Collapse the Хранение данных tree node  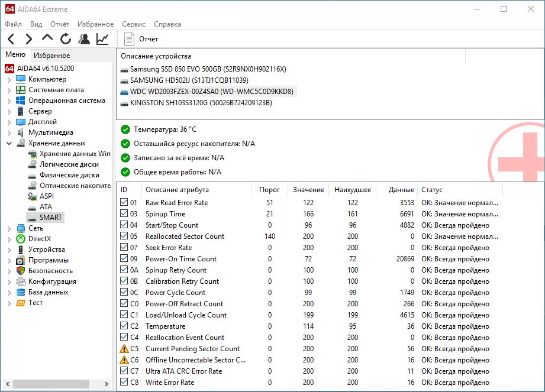[x=9, y=143]
